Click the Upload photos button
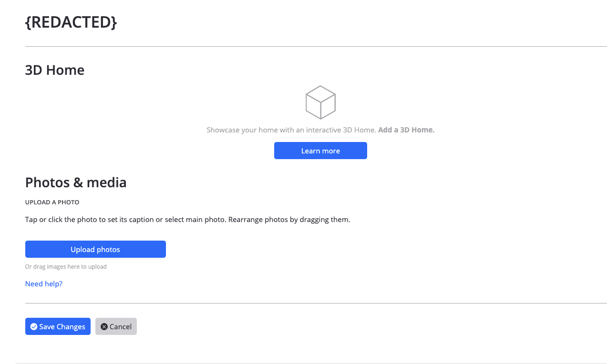607x364 pixels. pyautogui.click(x=95, y=249)
